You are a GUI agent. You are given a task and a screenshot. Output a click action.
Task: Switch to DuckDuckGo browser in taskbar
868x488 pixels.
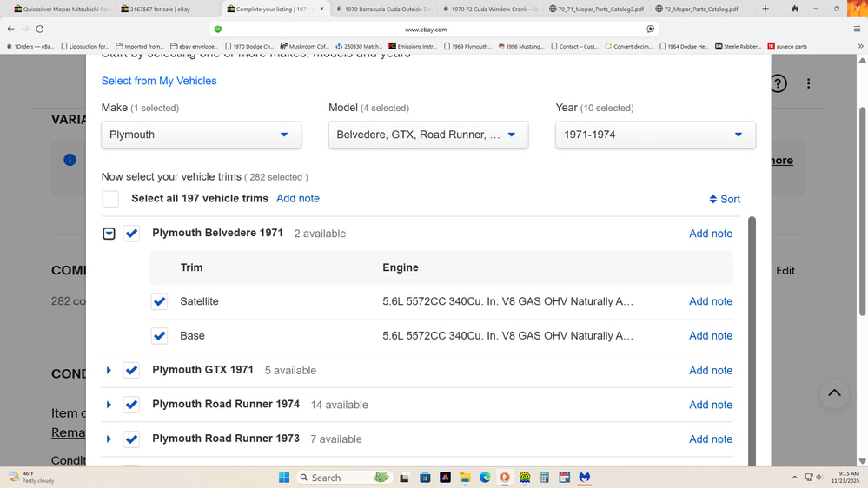click(x=505, y=478)
